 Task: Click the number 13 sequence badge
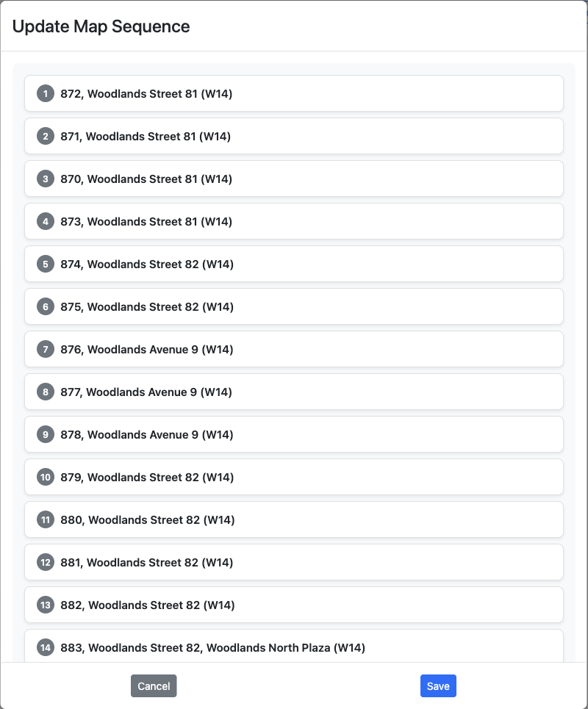click(x=46, y=605)
